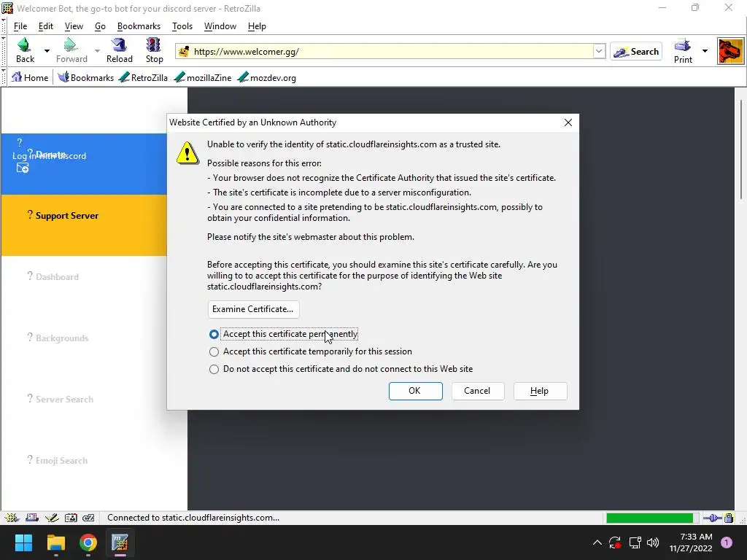Open the File menu

[20, 26]
